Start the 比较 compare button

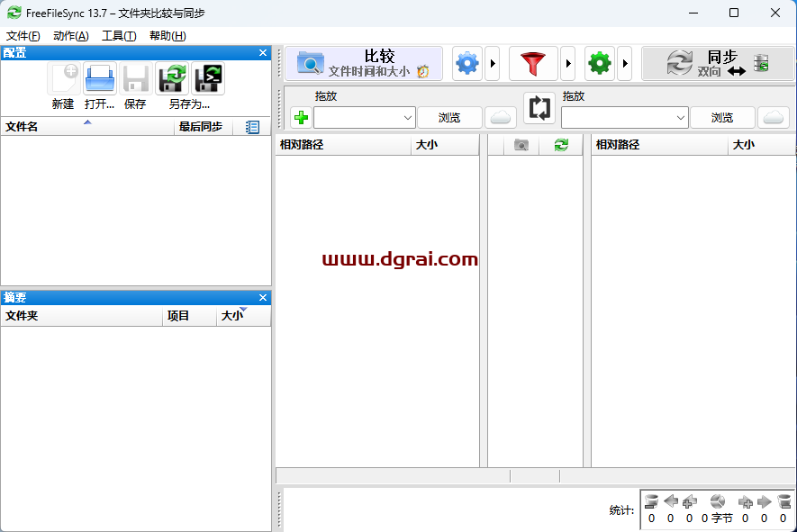pos(364,64)
